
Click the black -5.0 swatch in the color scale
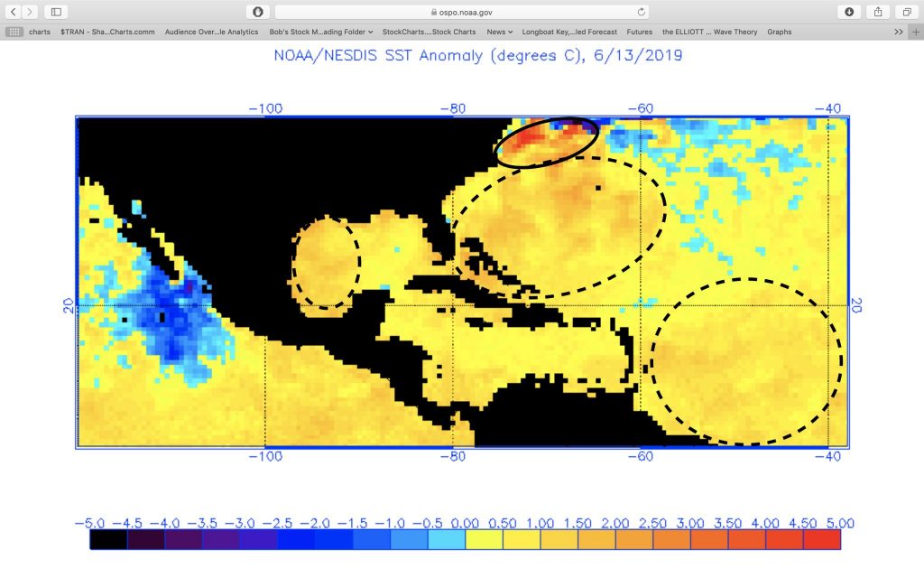point(108,540)
